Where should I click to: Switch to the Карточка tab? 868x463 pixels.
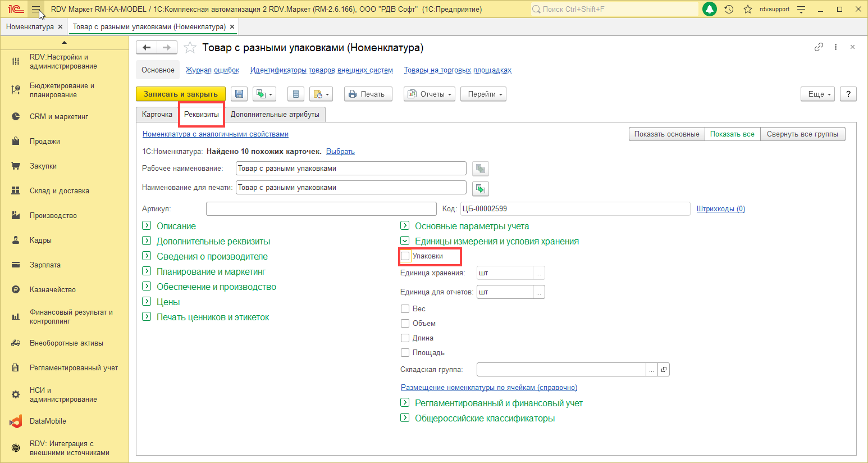pyautogui.click(x=157, y=114)
